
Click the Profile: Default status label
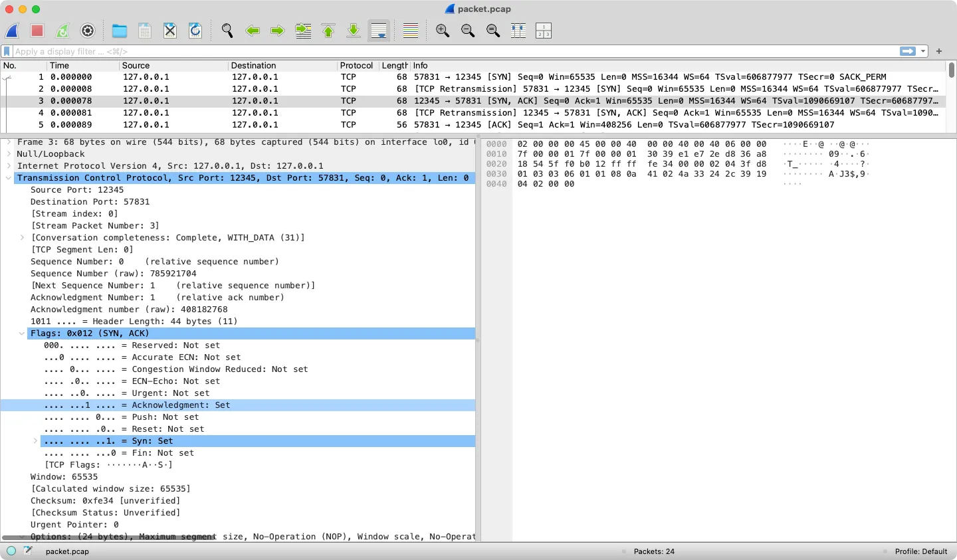920,551
